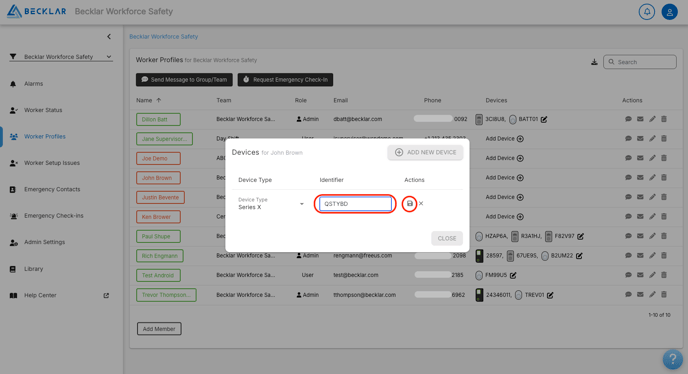Add device plus icon for Ken Brower
Screen dimensions: 688x374
tap(520, 217)
